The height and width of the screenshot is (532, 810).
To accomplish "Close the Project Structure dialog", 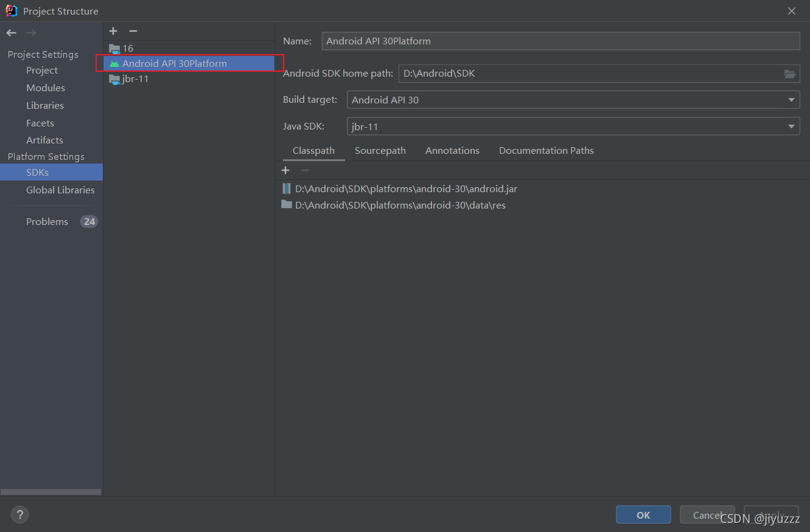I will click(x=792, y=11).
